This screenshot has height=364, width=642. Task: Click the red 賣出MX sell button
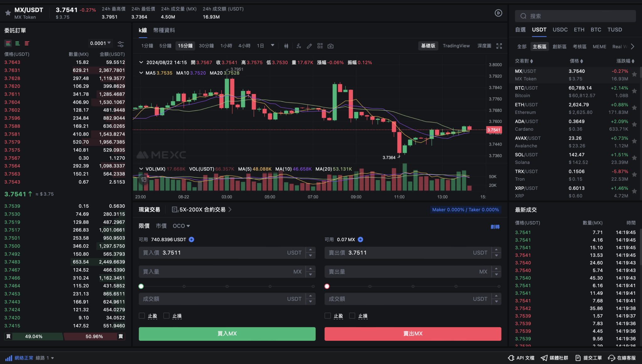(x=413, y=334)
